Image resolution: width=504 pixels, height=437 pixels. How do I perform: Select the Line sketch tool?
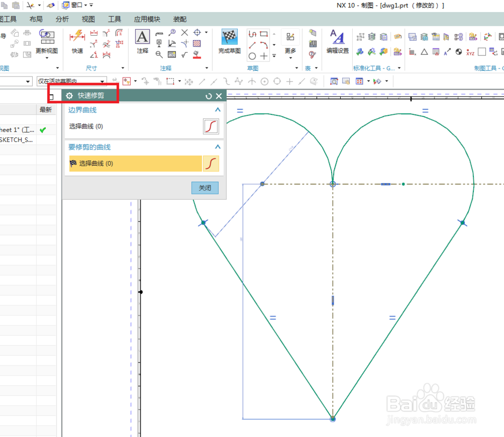pyautogui.click(x=253, y=45)
